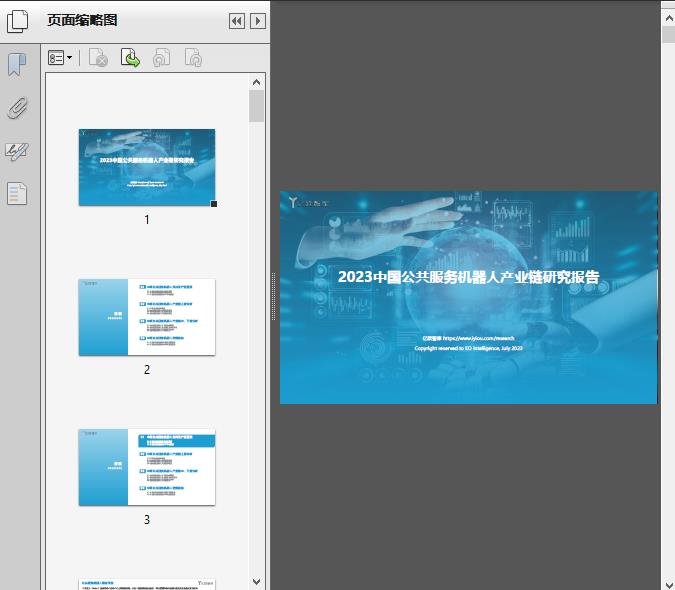
Task: Click the page-view box marker on thumbnail 1
Action: tap(214, 204)
